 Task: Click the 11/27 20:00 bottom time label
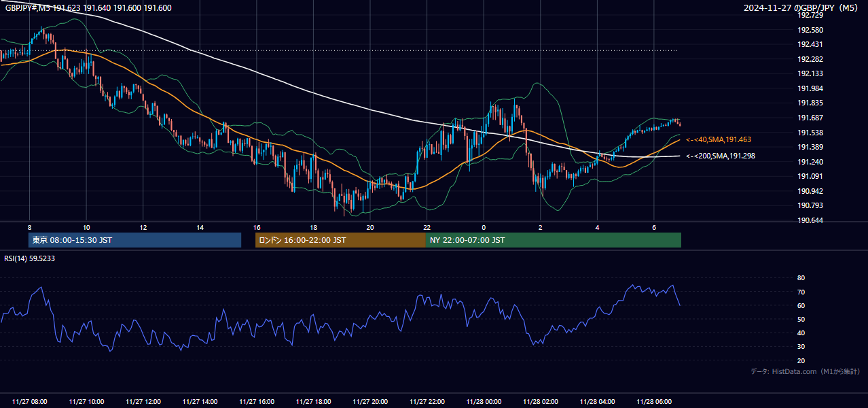(x=370, y=402)
